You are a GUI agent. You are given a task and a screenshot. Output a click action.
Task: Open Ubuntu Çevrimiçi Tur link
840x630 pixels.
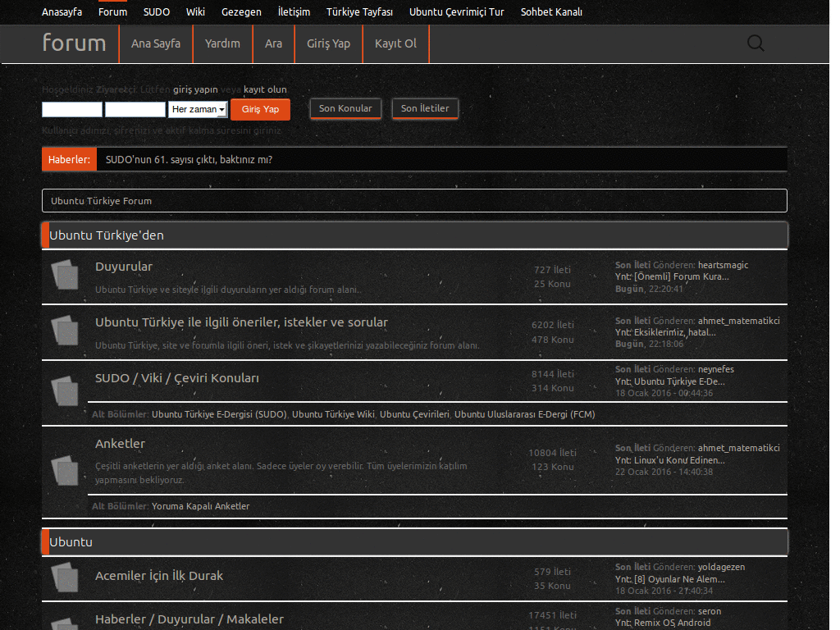click(x=456, y=11)
